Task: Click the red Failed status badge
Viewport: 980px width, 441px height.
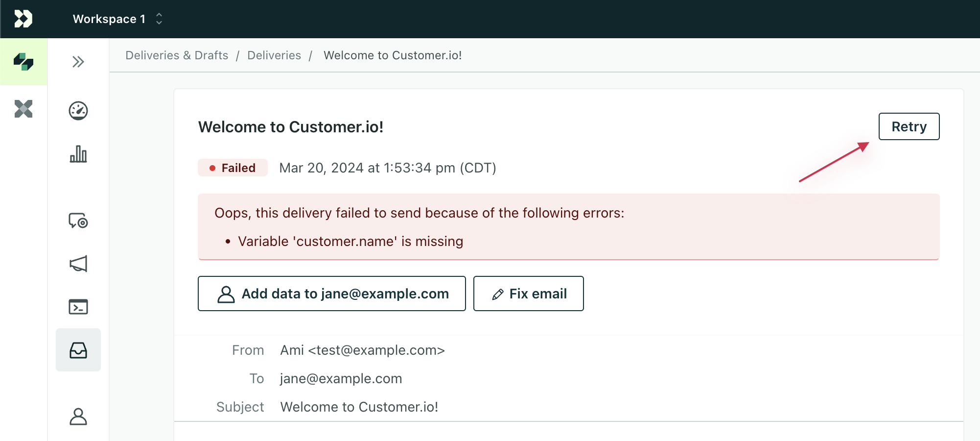Action: [x=233, y=168]
